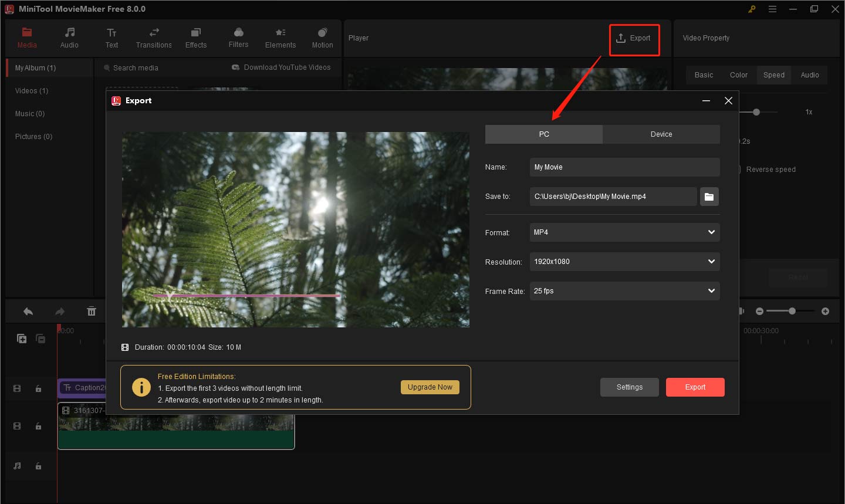Click the Free Edition Limitations heading

197,377
